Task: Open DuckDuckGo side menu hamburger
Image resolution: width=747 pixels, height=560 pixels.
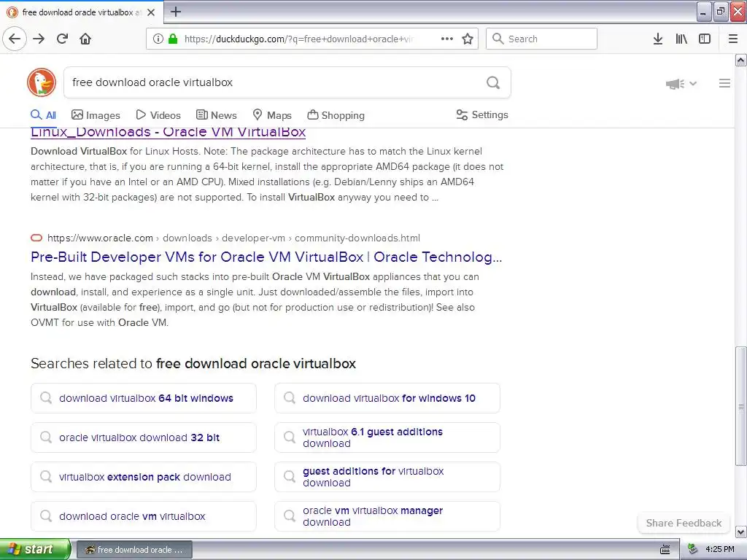Action: tap(724, 83)
